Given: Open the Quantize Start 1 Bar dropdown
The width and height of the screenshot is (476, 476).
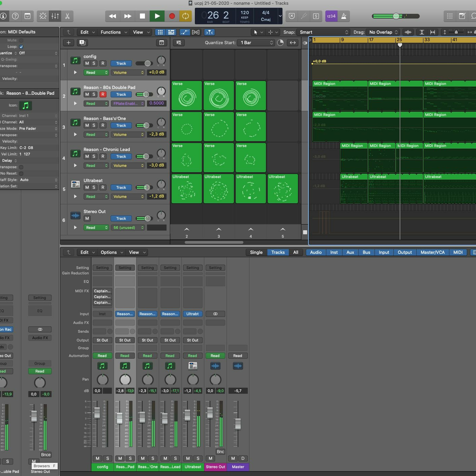Looking at the screenshot, I should (256, 43).
